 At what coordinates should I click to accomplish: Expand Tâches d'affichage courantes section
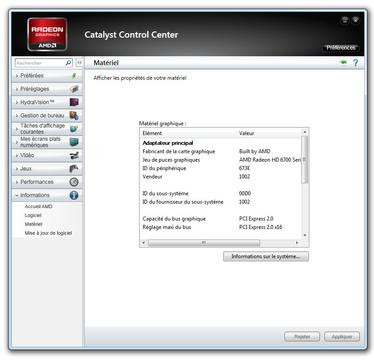[47, 129]
